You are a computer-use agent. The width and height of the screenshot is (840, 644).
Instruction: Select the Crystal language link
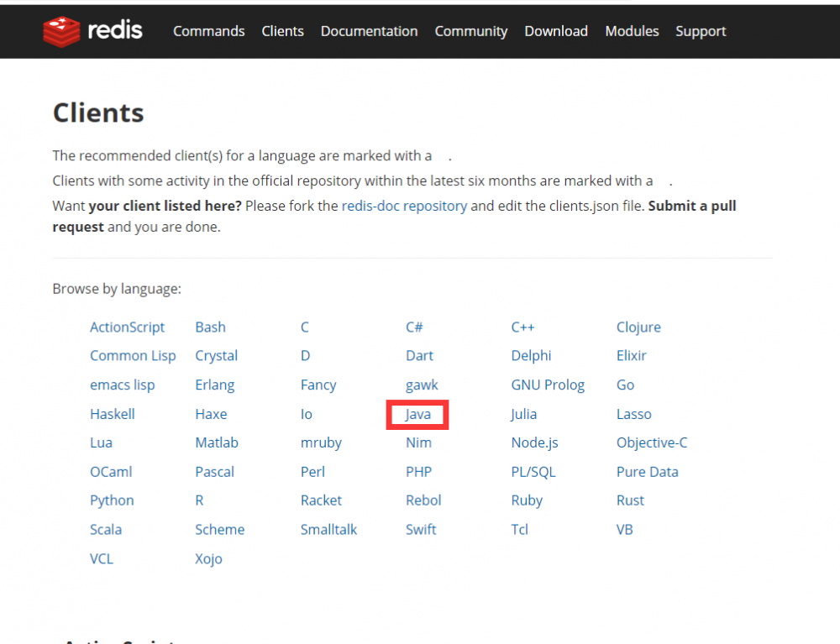[x=217, y=356]
